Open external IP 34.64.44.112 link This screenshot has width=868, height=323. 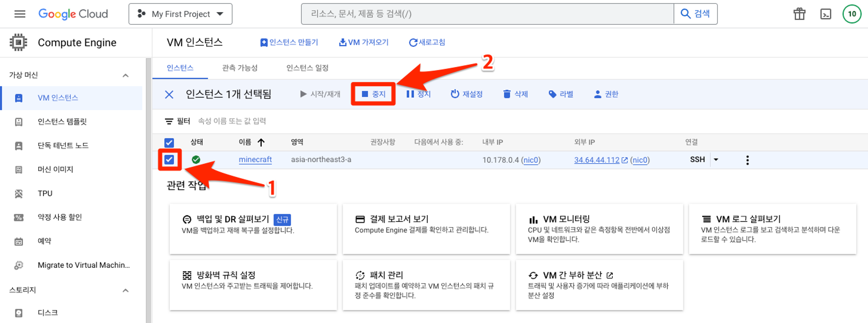click(x=597, y=160)
